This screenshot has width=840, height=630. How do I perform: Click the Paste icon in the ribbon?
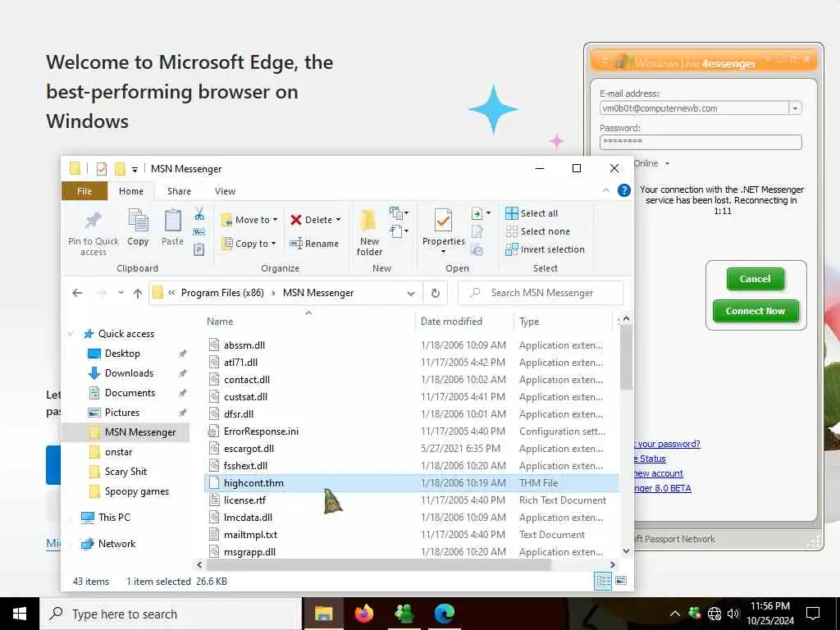[x=172, y=221]
